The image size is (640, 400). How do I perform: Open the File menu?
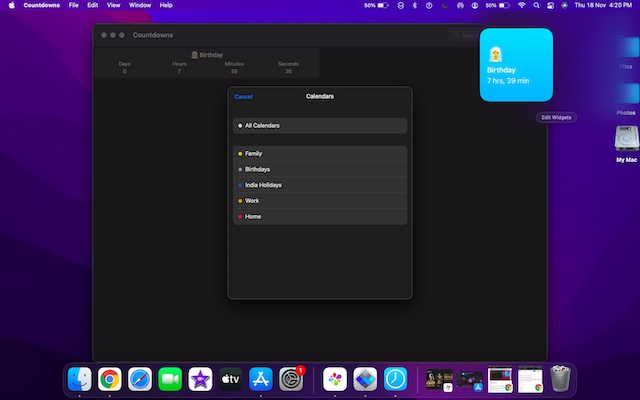coord(73,5)
